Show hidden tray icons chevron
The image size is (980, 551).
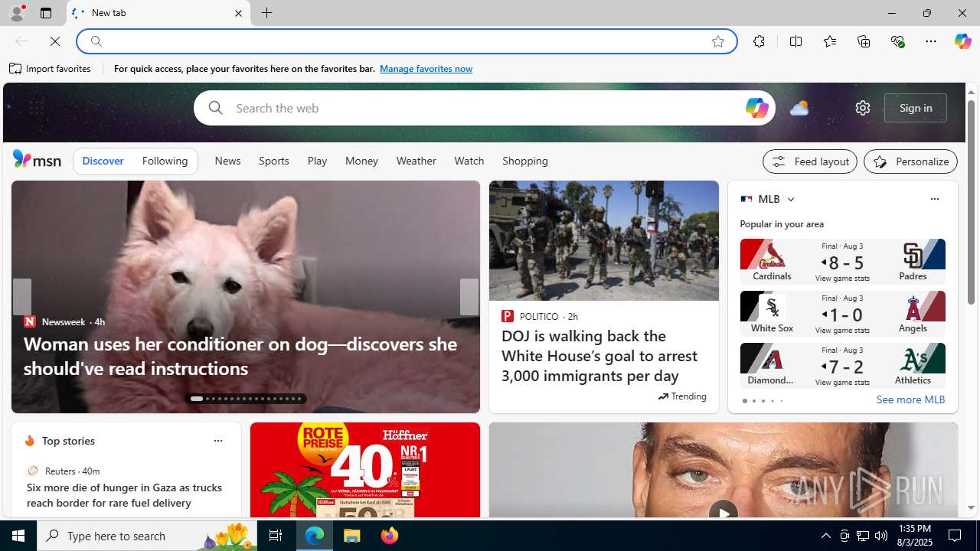825,536
